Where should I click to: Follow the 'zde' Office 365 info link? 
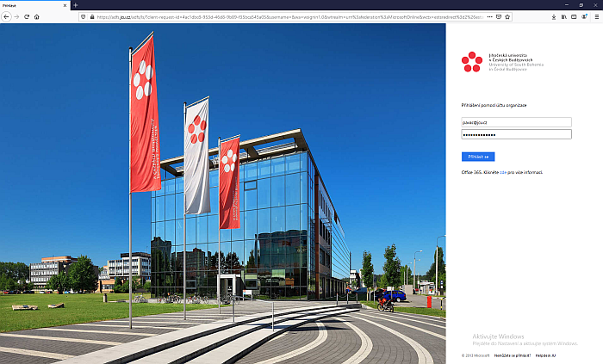503,172
